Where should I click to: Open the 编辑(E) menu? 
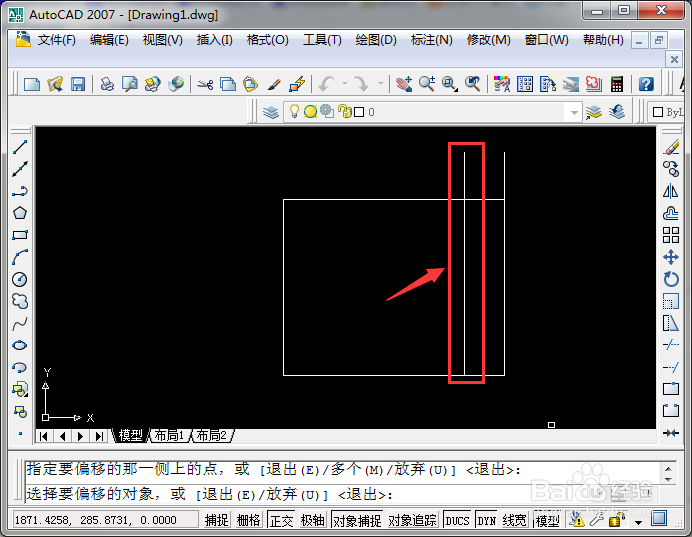[x=109, y=40]
